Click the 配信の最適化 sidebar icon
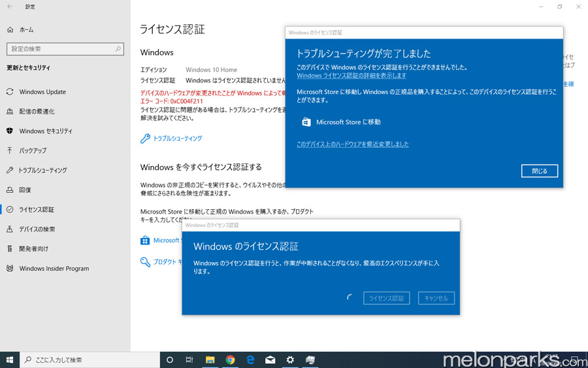588x368 pixels. (x=10, y=111)
